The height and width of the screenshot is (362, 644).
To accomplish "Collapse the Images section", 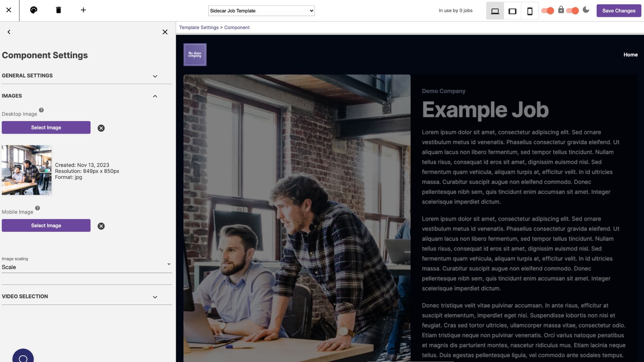I will [x=87, y=96].
